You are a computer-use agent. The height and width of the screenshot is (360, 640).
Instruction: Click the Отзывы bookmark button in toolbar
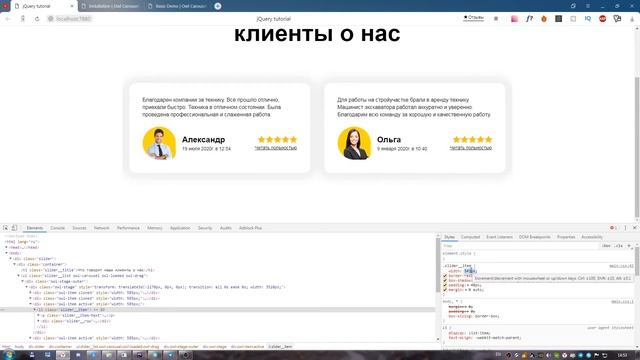pos(473,18)
